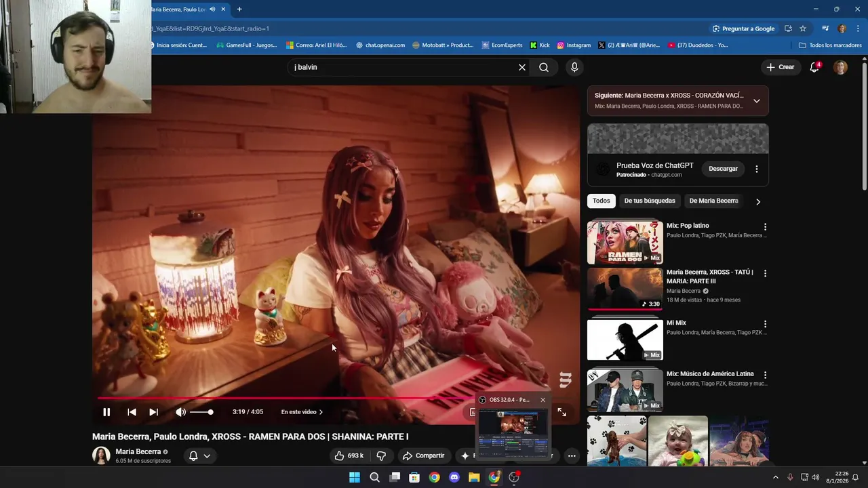Like the video (693 k)
This screenshot has height=488, width=868.
point(350,455)
